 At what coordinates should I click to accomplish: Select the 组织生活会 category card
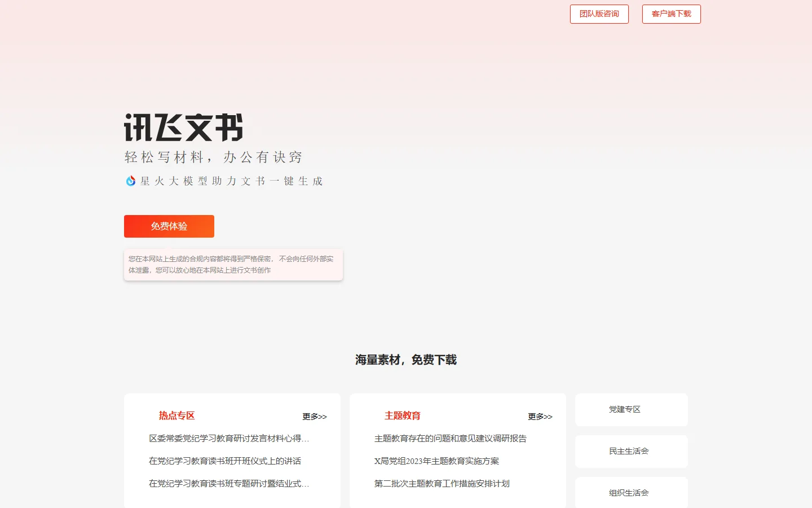click(632, 493)
